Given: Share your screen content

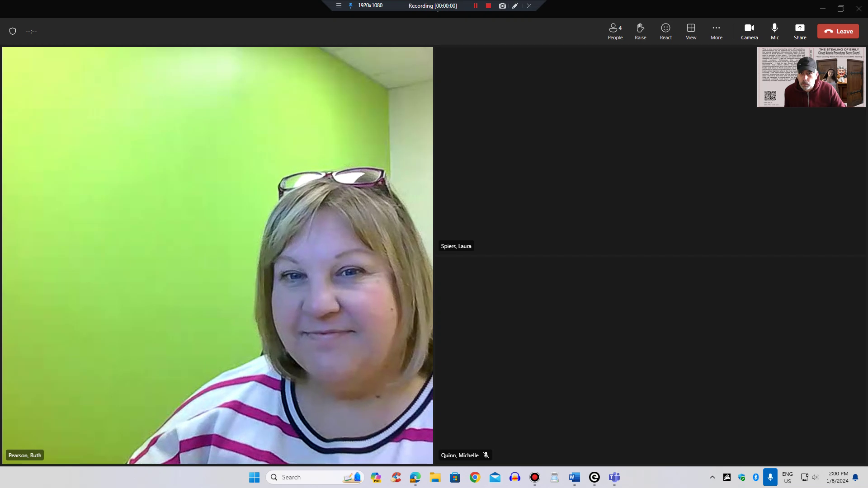Looking at the screenshot, I should 800,31.
